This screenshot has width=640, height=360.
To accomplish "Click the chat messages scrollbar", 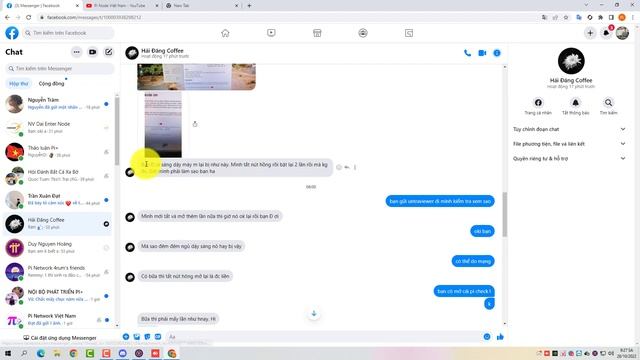I will click(505, 214).
